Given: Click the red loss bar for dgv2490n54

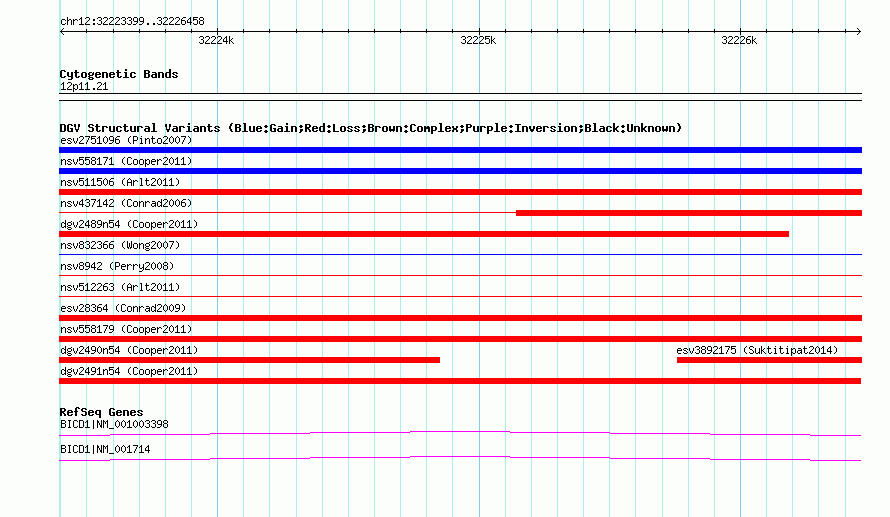Looking at the screenshot, I should tap(249, 360).
